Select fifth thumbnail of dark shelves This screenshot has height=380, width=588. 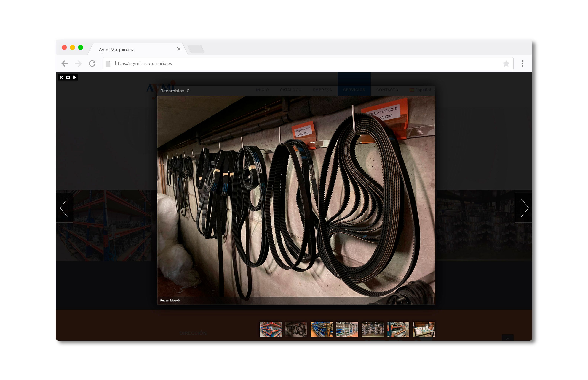(x=373, y=329)
